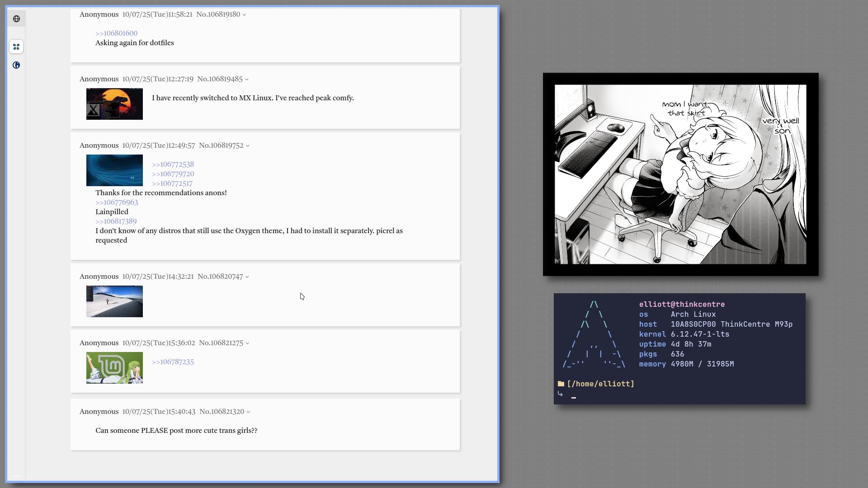This screenshot has width=868, height=488.
Task: Click the manga image viewer window
Action: pos(680,174)
